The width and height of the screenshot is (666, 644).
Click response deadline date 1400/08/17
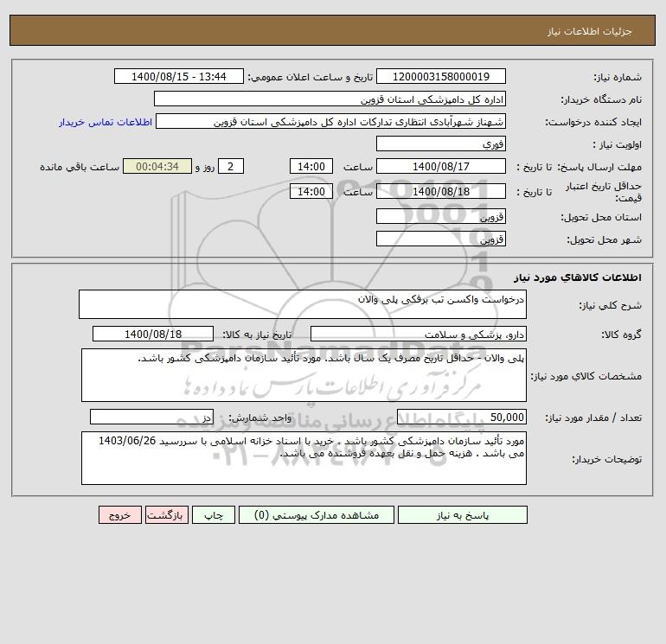tap(441, 167)
